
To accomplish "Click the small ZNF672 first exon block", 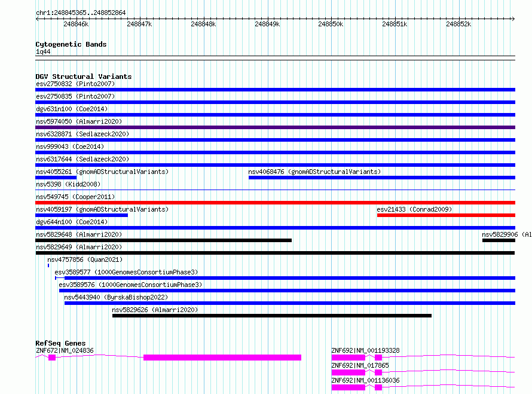I will (x=52, y=358).
